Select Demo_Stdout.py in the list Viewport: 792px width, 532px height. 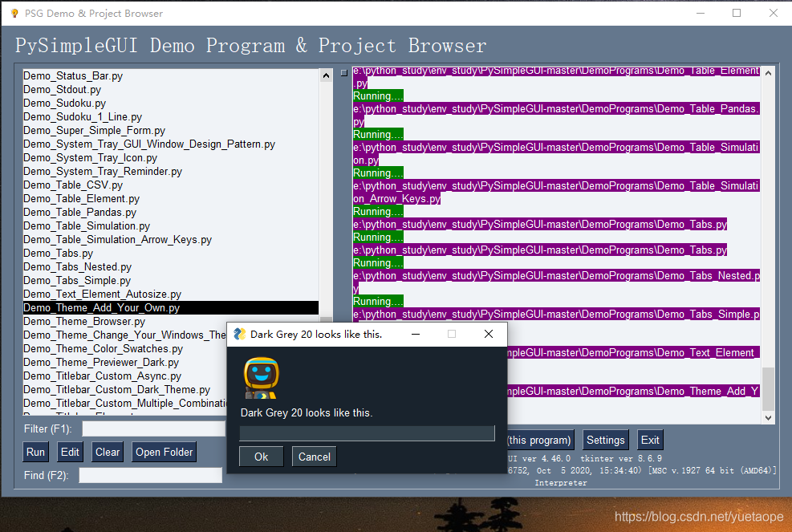171,89
